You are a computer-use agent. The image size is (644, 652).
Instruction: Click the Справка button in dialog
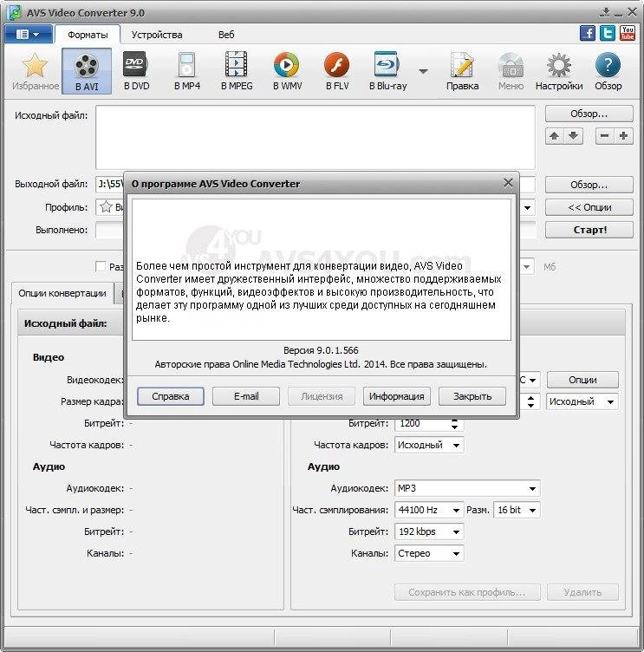tap(171, 396)
